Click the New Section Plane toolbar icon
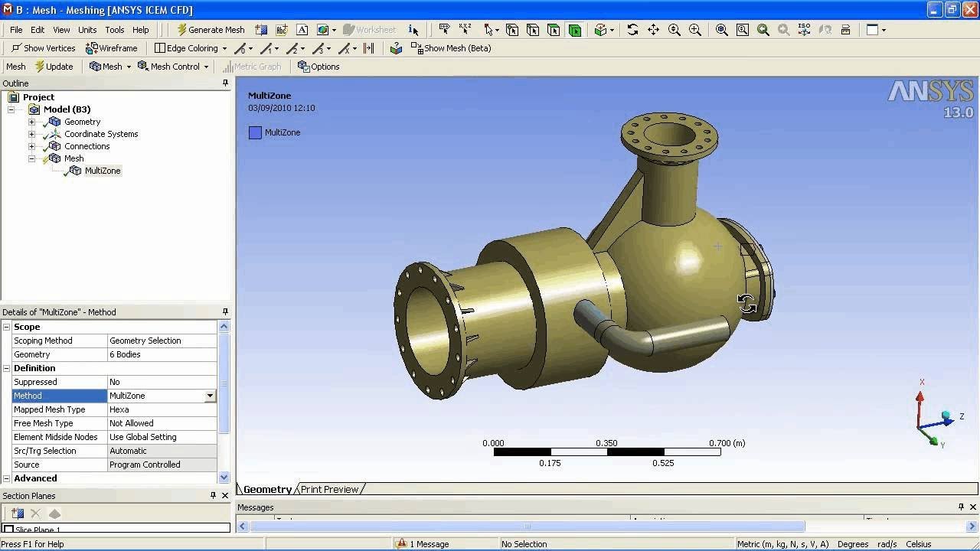This screenshot has height=551, width=980. [261, 30]
